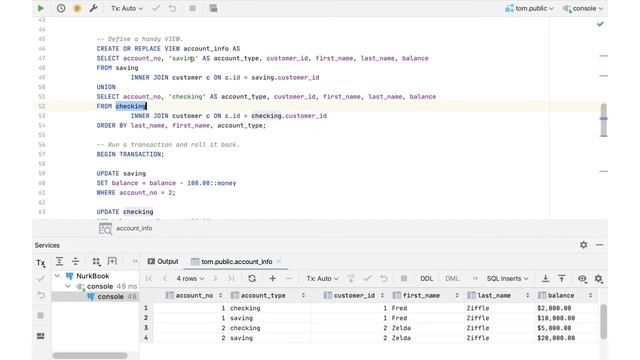Open the tom.public schema dropdown
Image resolution: width=640 pixels, height=360 pixels.
529,8
